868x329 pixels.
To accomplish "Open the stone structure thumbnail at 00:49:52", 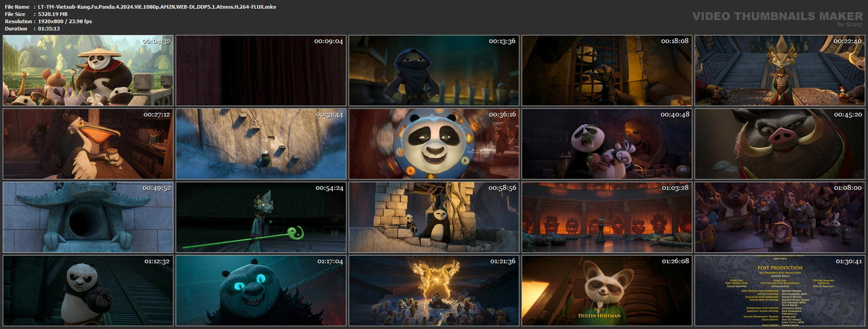I will 88,217.
